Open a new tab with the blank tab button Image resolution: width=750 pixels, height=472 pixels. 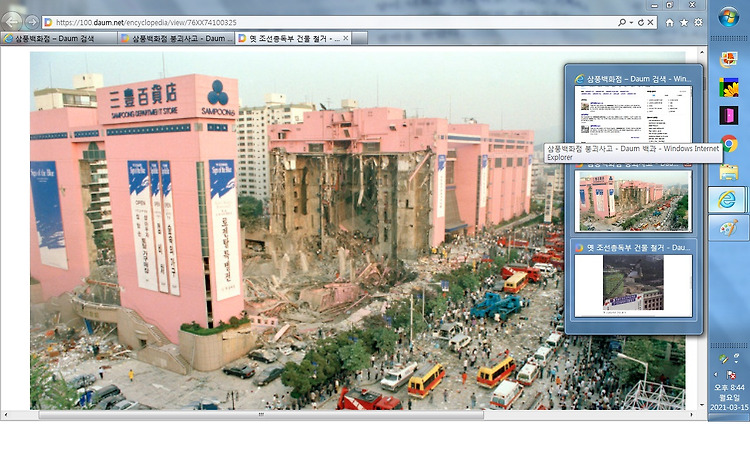tap(360, 38)
